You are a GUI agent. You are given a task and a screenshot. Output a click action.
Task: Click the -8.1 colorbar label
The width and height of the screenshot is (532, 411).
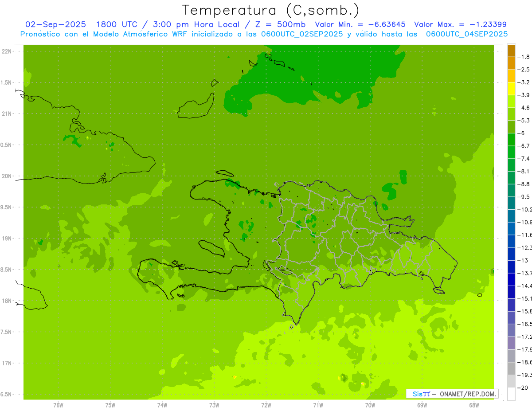(x=524, y=171)
